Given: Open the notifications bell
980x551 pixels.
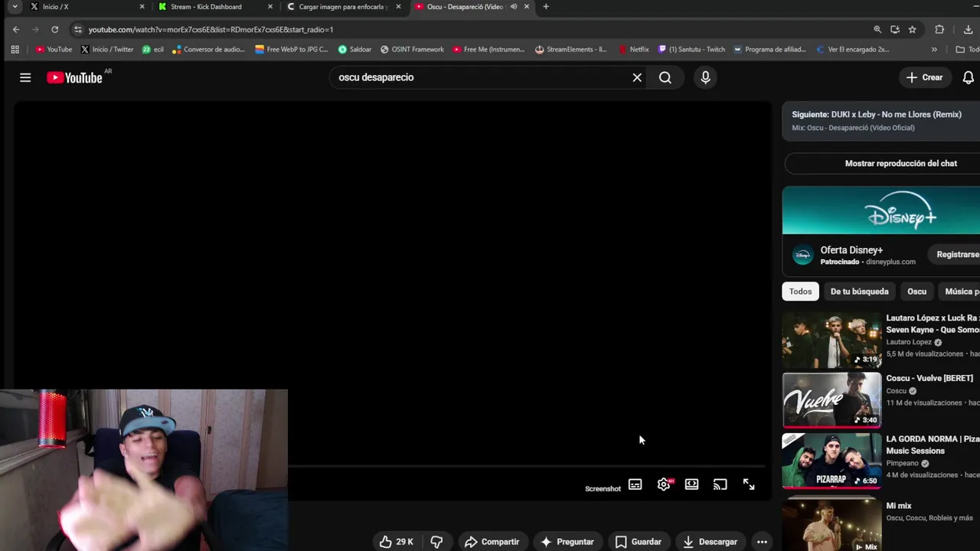Looking at the screenshot, I should click(969, 77).
